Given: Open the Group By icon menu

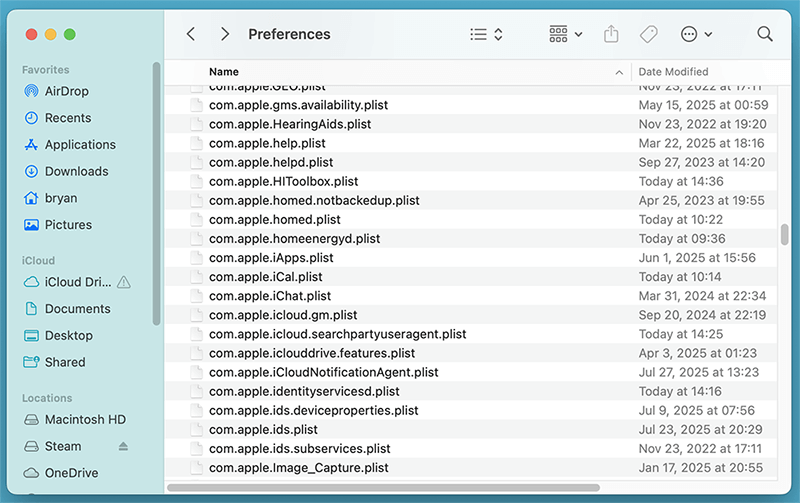Looking at the screenshot, I should tap(565, 34).
